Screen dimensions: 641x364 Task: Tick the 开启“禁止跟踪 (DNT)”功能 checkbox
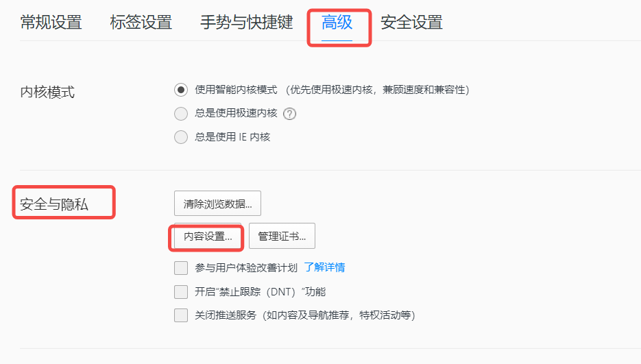(181, 291)
